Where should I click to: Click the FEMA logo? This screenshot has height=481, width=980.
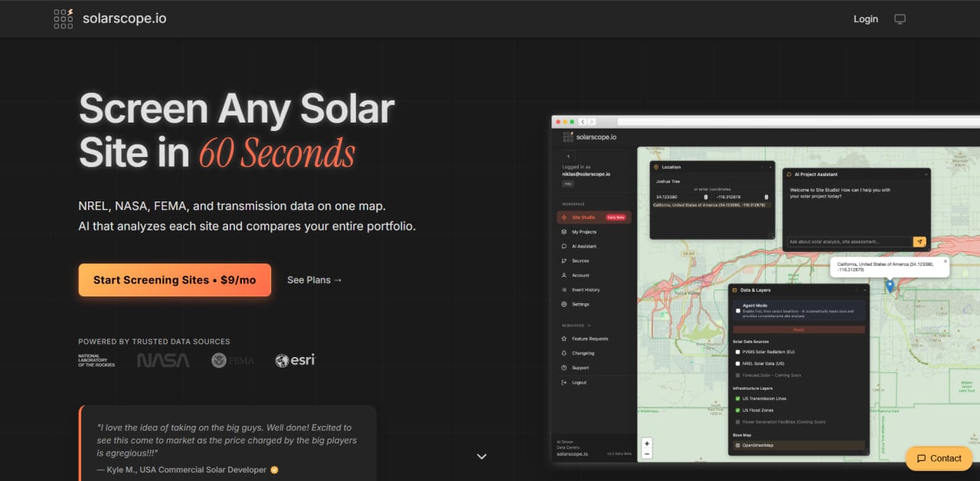tap(233, 360)
